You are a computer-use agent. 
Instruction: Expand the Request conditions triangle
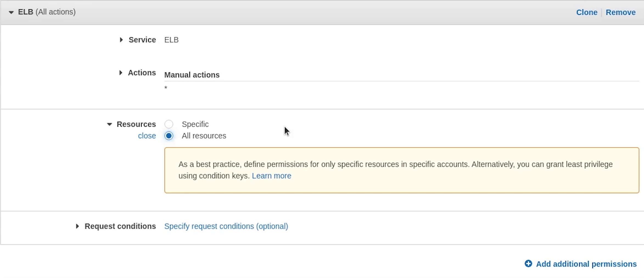coord(77,226)
